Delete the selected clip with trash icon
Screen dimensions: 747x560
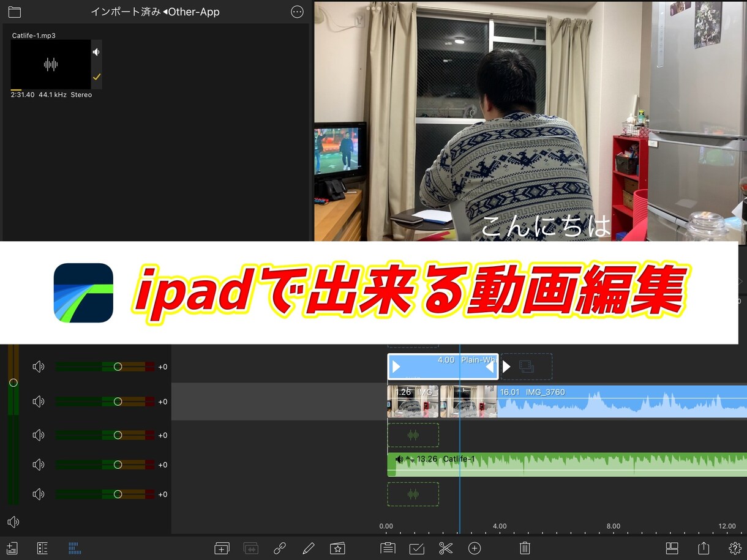pos(525,548)
